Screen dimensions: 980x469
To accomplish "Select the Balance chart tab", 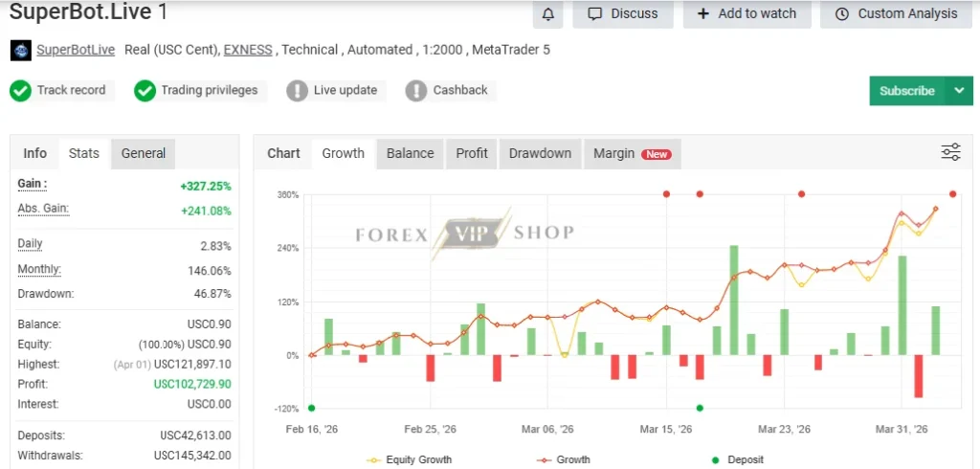I will tap(410, 153).
